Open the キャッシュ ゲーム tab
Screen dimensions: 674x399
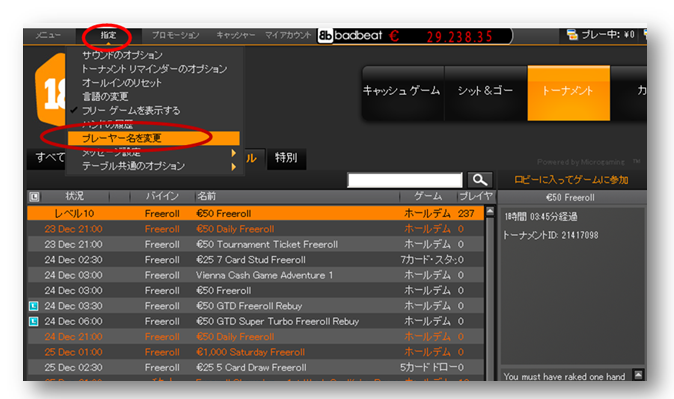[x=402, y=93]
